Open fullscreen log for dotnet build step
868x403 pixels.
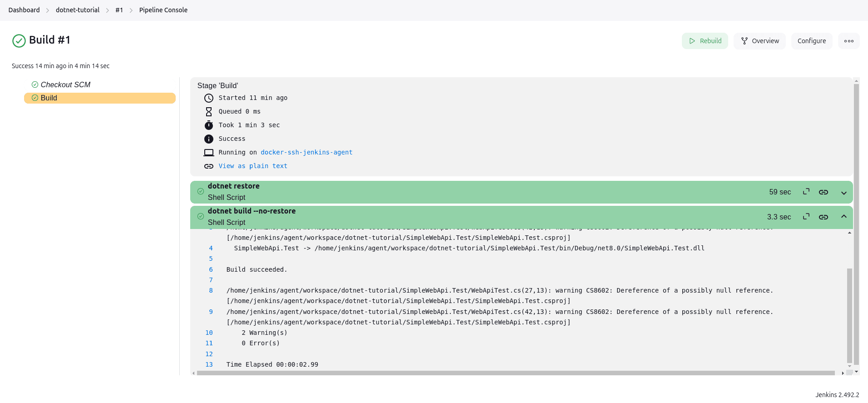click(x=806, y=217)
